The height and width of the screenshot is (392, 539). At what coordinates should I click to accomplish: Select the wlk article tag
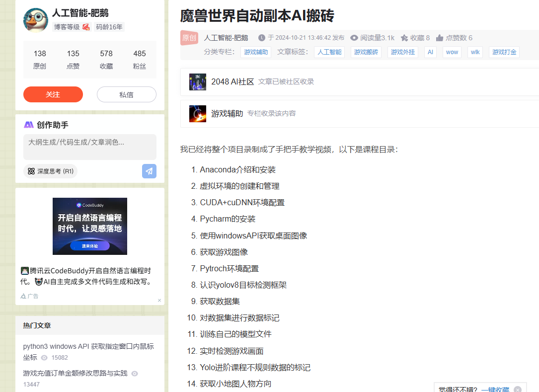(x=475, y=52)
